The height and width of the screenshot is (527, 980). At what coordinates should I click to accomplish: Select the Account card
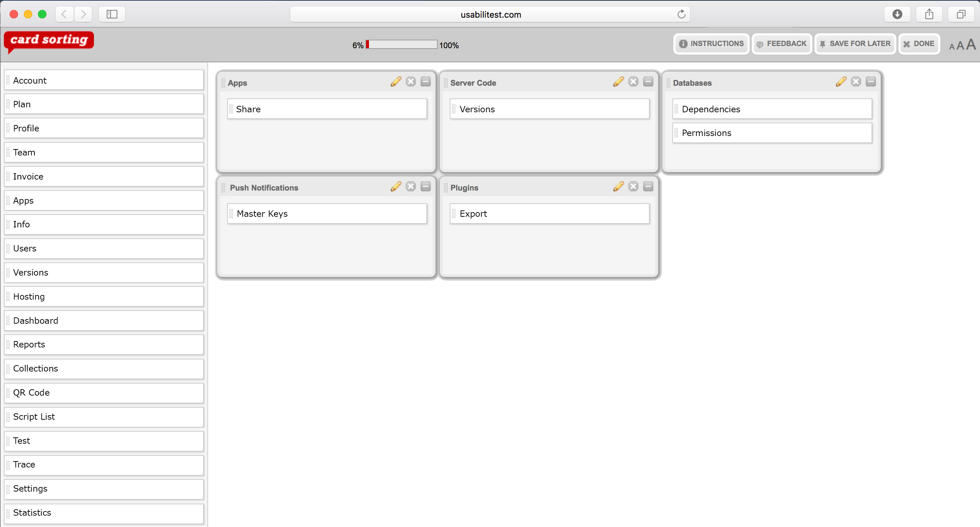tap(104, 80)
